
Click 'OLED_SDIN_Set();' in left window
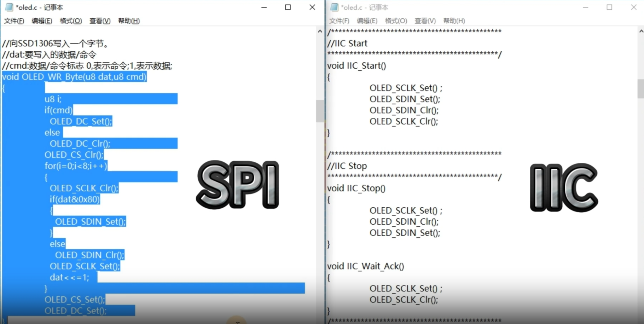pos(91,221)
